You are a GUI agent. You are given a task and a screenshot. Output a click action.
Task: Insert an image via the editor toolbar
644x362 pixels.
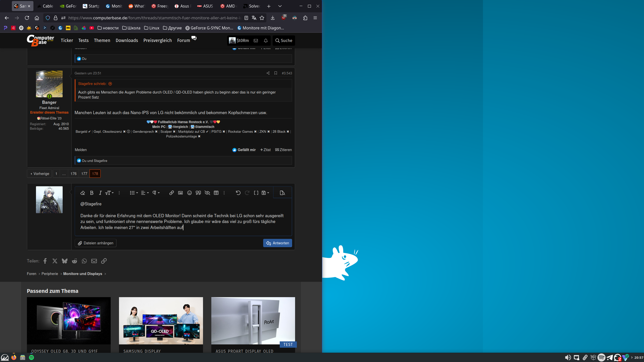180,193
